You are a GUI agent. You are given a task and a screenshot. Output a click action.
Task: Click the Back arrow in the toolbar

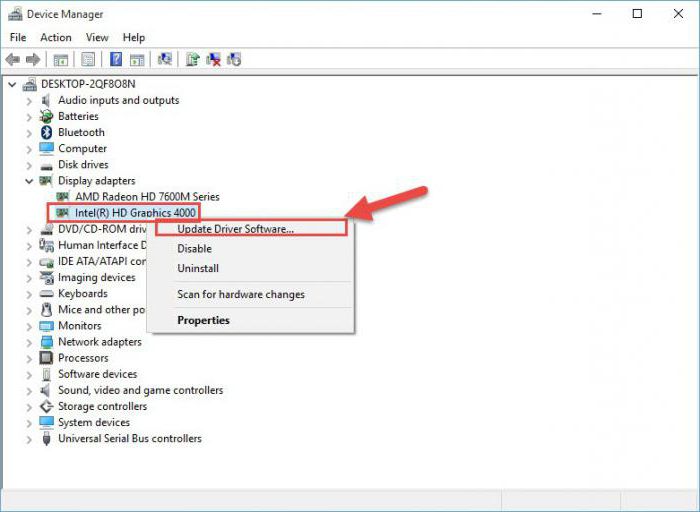(x=13, y=60)
